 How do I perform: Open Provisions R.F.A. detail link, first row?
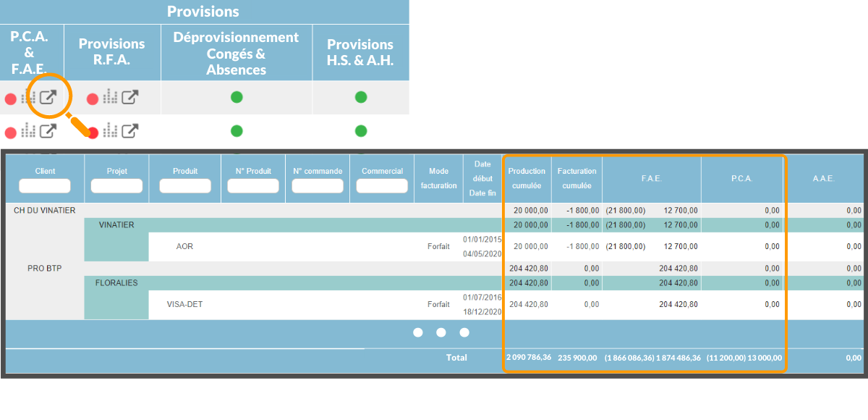[130, 97]
